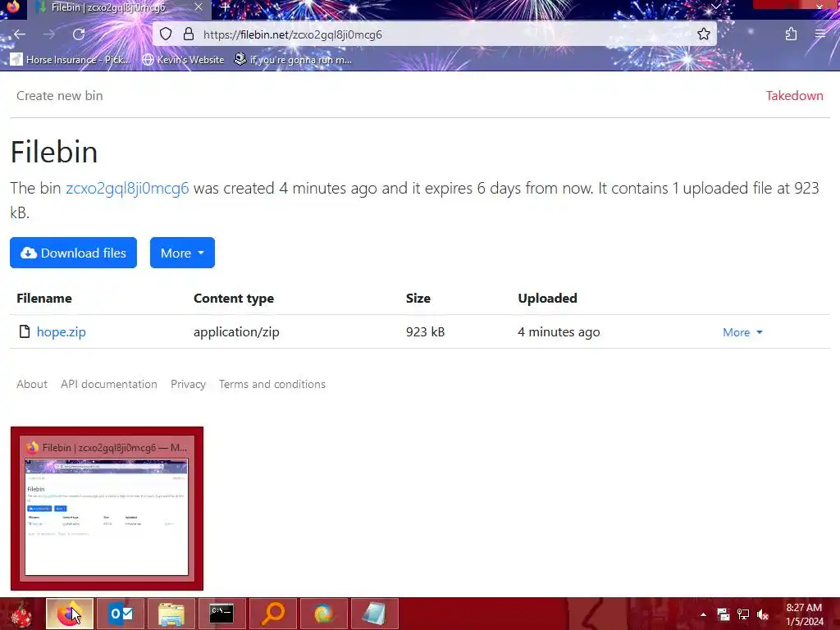
Task: Click the file icon beside hope.zip
Action: tap(24, 331)
